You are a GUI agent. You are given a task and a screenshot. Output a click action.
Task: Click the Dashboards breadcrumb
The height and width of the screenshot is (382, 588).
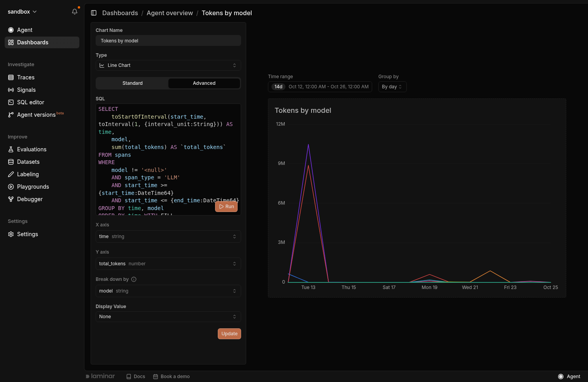[120, 13]
